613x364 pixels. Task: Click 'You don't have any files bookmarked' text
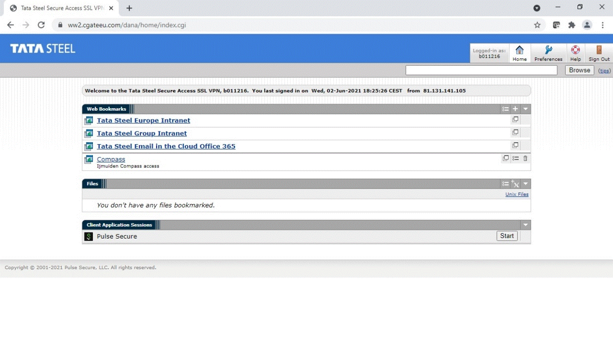[156, 205]
